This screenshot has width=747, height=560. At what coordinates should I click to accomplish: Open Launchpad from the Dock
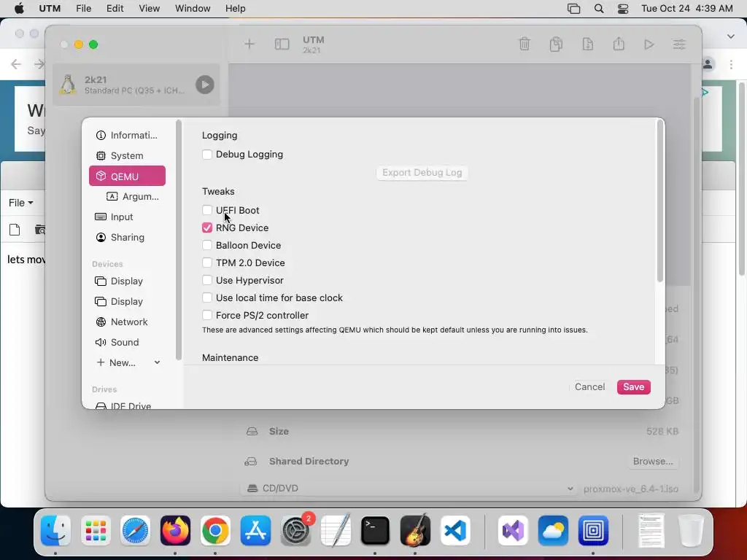tap(96, 531)
